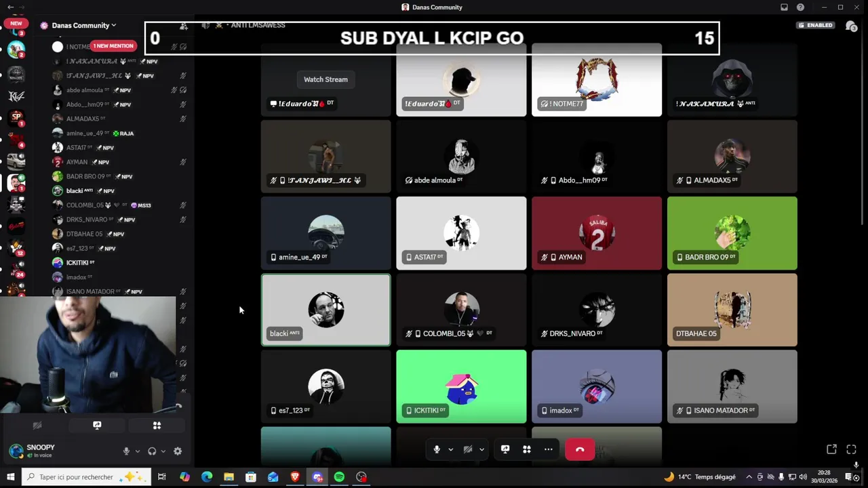Focus ASTA17 video tile
This screenshot has width=868, height=488.
[461, 233]
